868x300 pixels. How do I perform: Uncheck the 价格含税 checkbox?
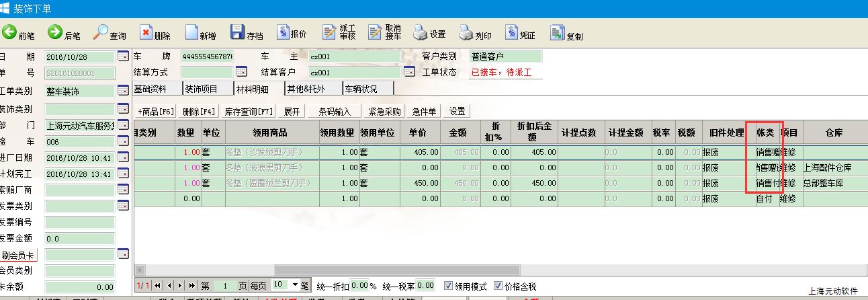tap(498, 286)
